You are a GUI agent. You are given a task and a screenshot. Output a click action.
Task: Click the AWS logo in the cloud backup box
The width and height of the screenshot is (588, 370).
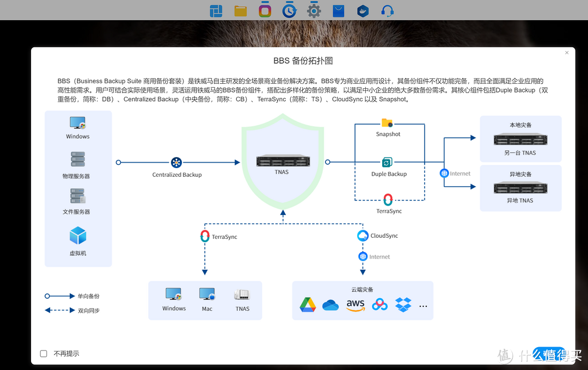356,305
